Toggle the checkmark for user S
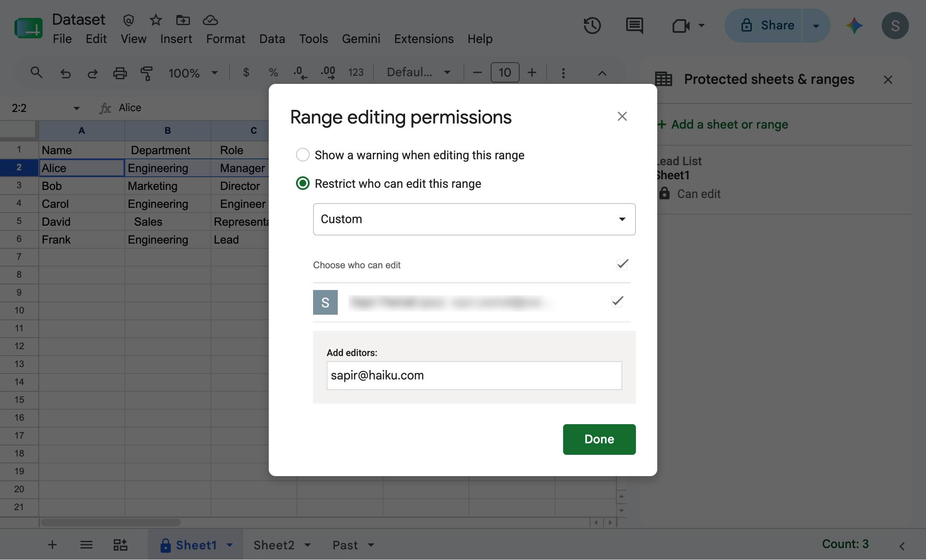The image size is (926, 560). pos(617,302)
